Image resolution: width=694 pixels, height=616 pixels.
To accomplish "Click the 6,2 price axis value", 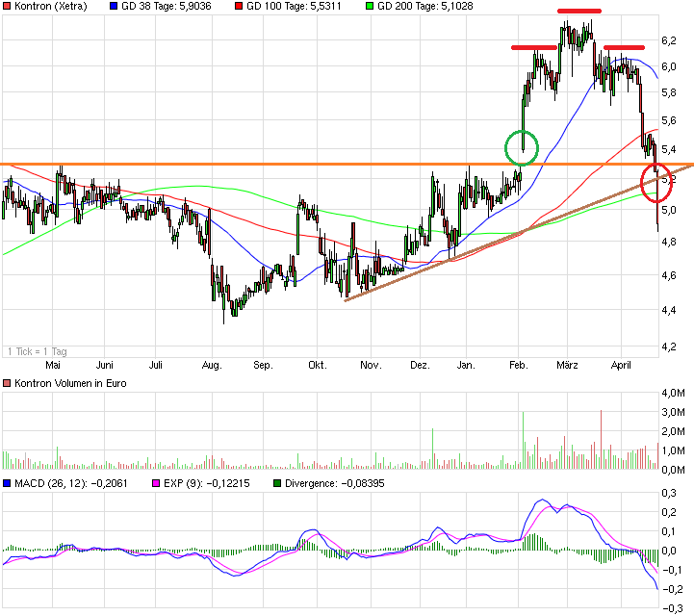I will (669, 40).
